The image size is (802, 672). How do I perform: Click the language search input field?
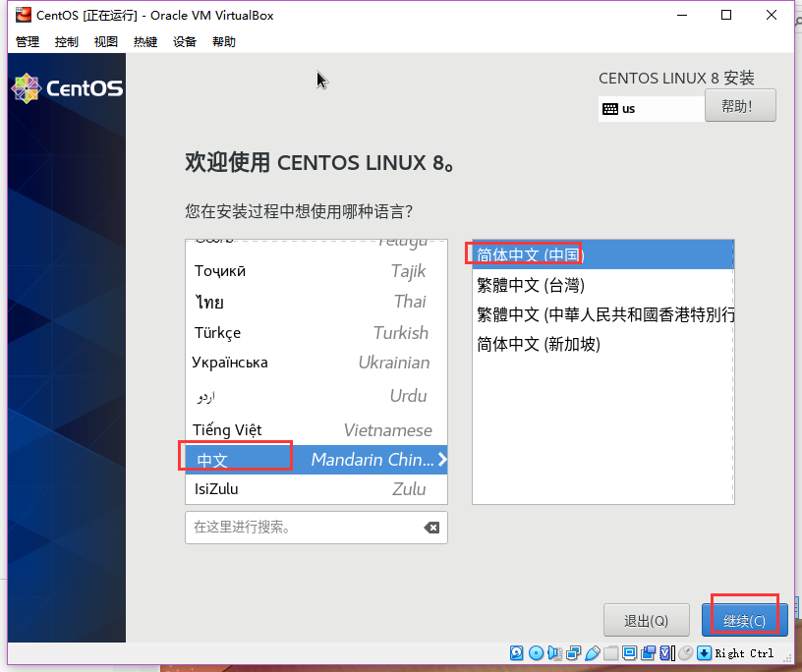coord(316,528)
